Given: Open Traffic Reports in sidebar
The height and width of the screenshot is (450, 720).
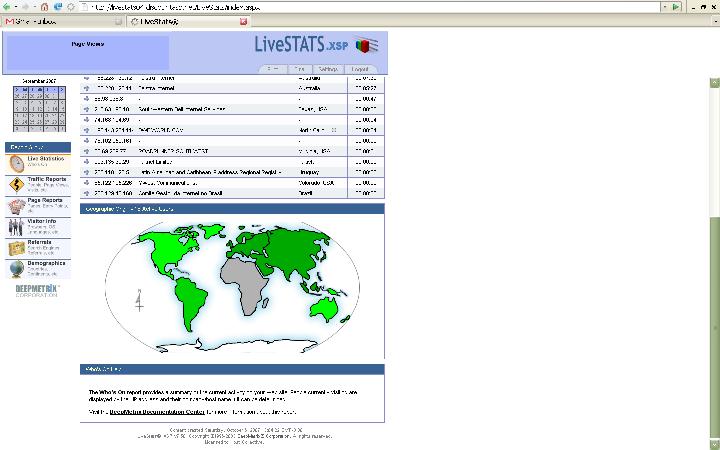Looking at the screenshot, I should [38, 185].
